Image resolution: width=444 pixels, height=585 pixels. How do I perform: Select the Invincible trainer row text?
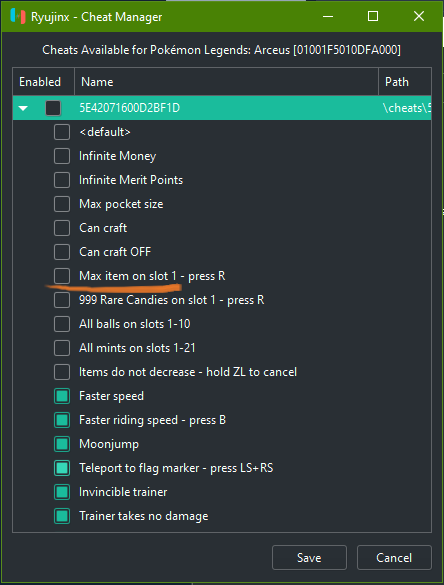coord(123,492)
